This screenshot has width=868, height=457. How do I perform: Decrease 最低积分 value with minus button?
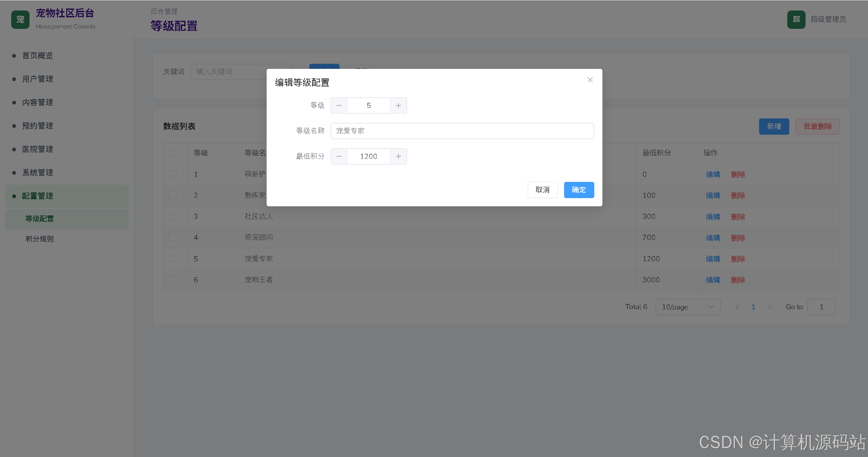click(339, 156)
